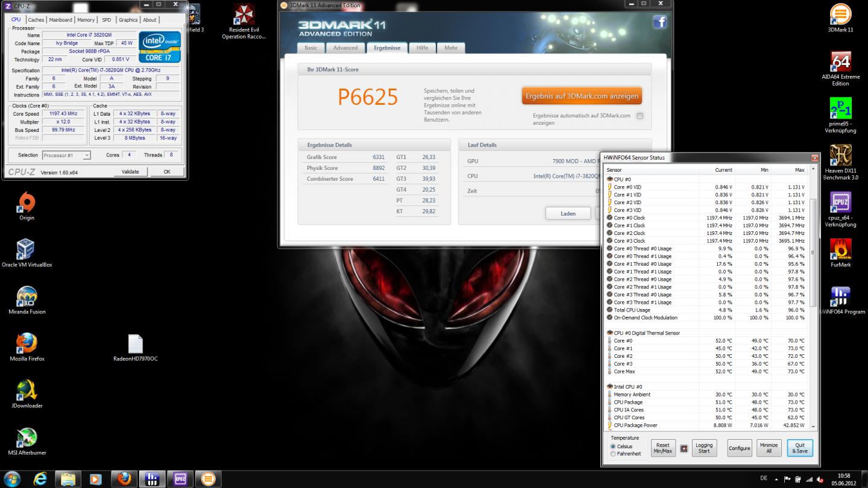The height and width of the screenshot is (488, 868).
Task: Switch to the 3DMark 11 taskbar button
Action: 207,479
